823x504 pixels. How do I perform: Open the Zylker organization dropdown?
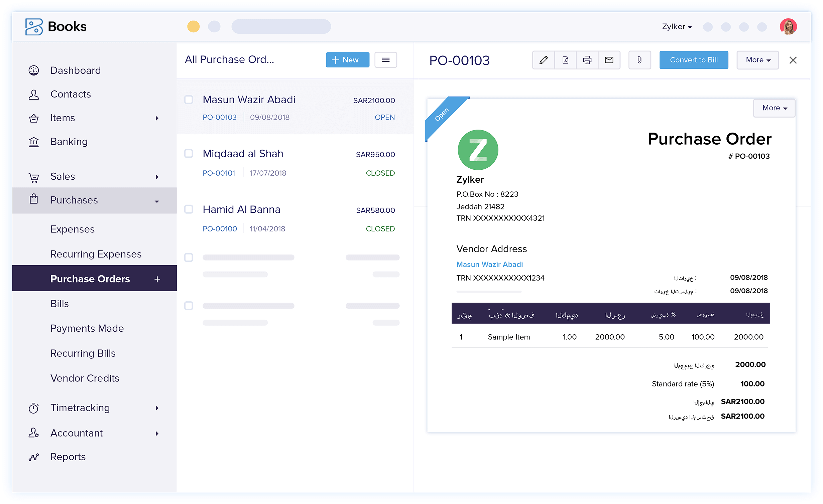[x=677, y=27]
